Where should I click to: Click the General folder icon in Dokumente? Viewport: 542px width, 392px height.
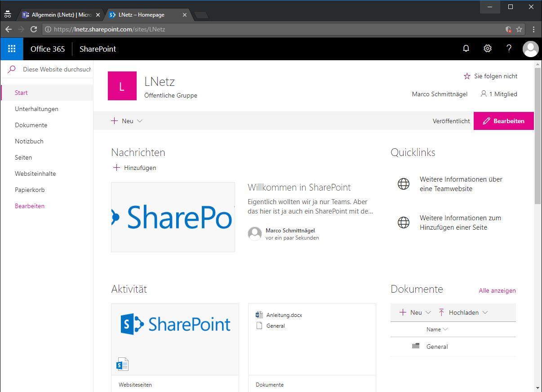tap(416, 346)
